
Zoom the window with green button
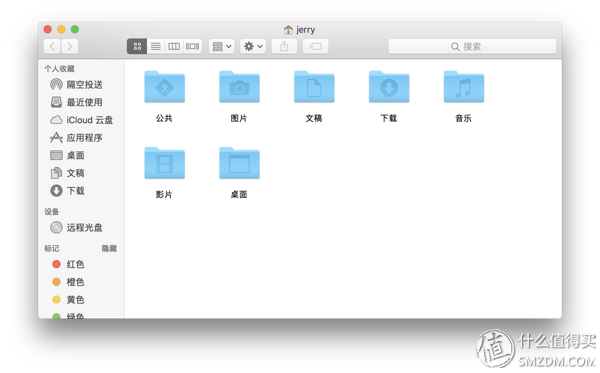[x=75, y=29]
